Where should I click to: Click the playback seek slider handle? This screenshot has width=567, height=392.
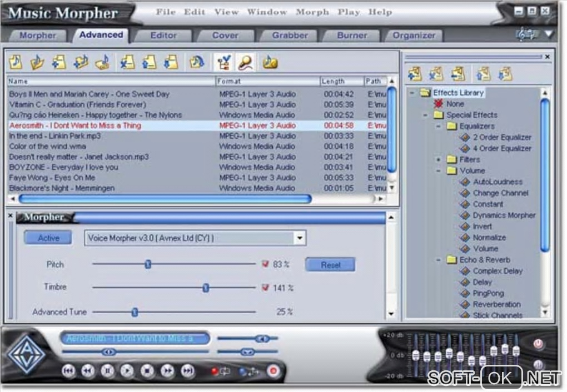coord(108,351)
